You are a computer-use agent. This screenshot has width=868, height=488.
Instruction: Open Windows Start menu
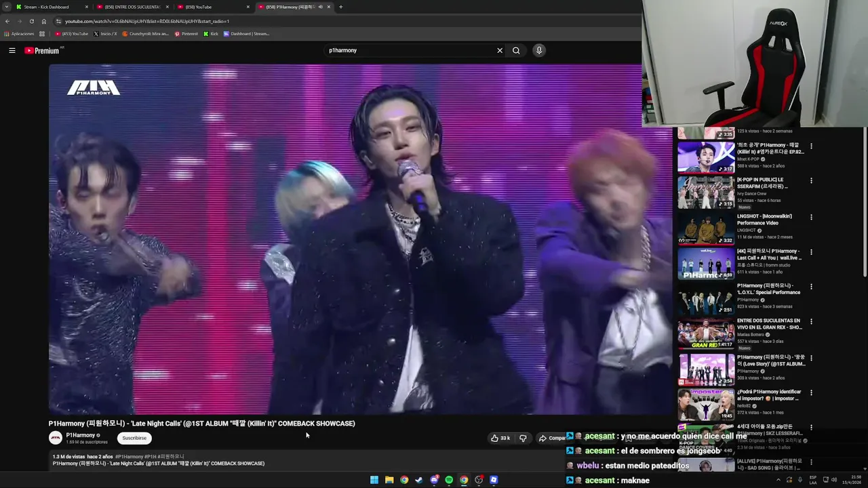(374, 480)
